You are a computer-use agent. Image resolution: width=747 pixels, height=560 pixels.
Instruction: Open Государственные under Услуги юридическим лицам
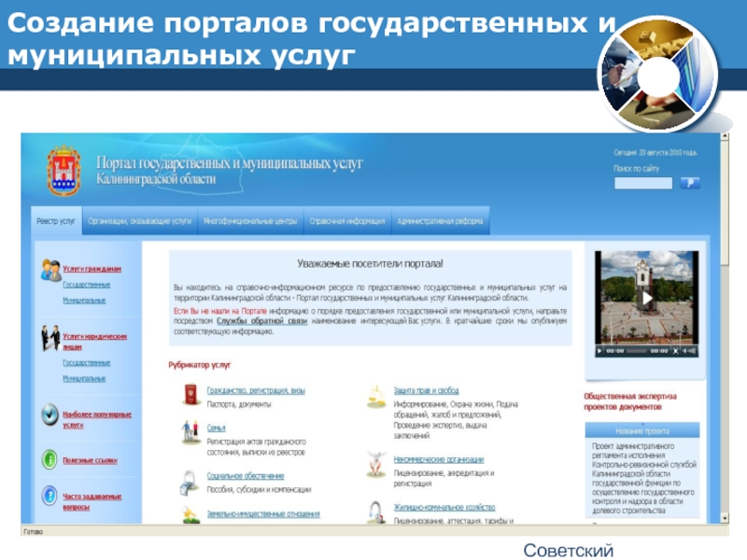[87, 363]
